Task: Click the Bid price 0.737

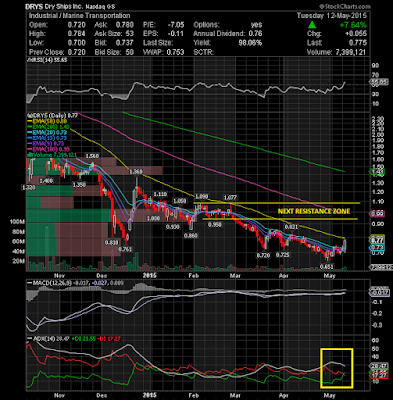Action: tap(124, 43)
